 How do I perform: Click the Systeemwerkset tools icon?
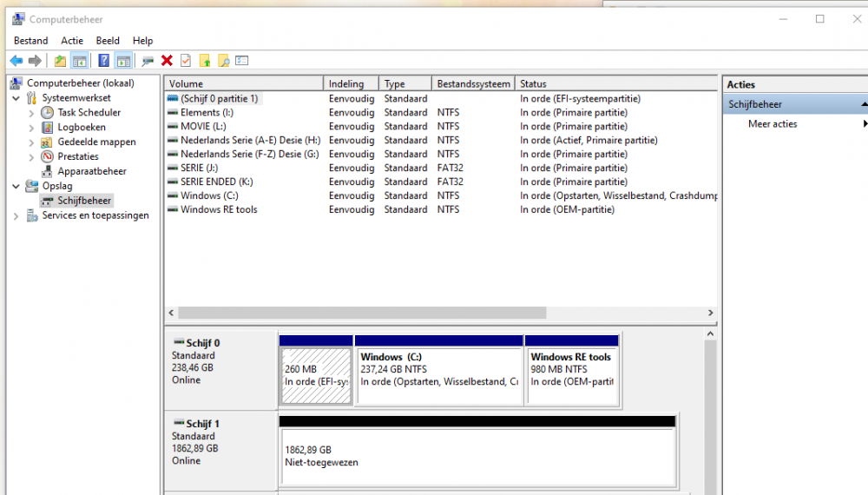coord(32,98)
